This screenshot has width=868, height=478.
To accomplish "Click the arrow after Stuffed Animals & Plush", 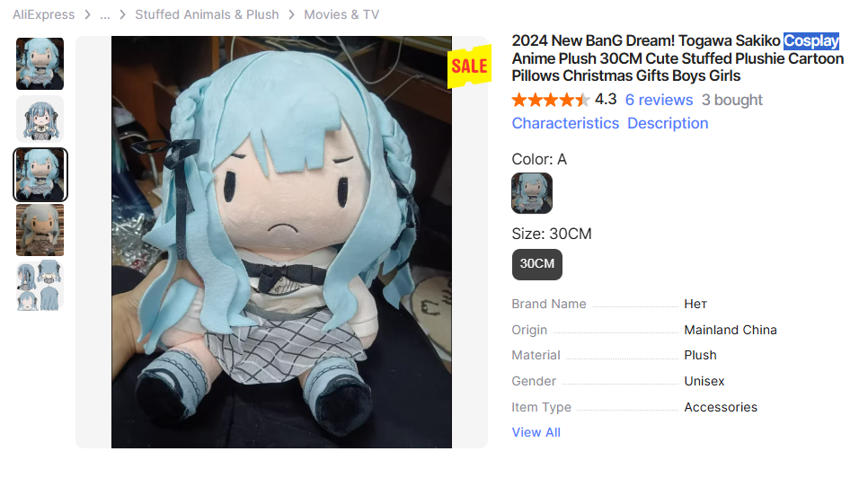I will pos(292,14).
